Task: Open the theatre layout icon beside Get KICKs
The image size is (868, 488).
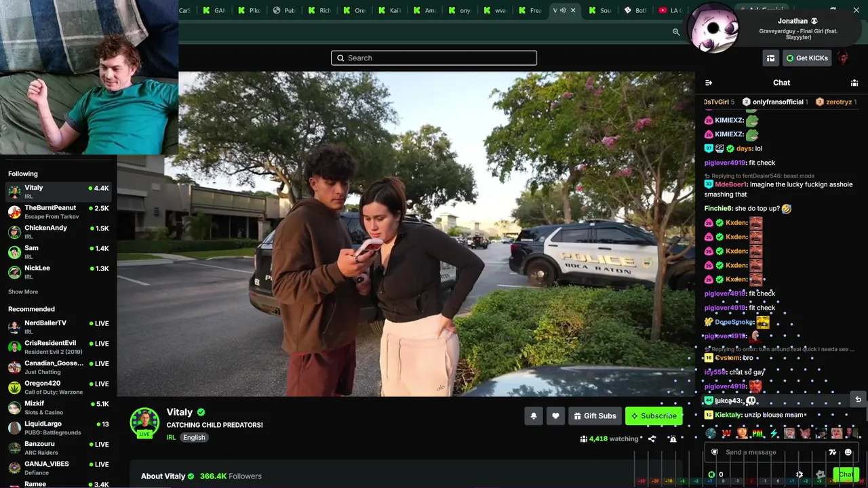Action: click(x=770, y=58)
